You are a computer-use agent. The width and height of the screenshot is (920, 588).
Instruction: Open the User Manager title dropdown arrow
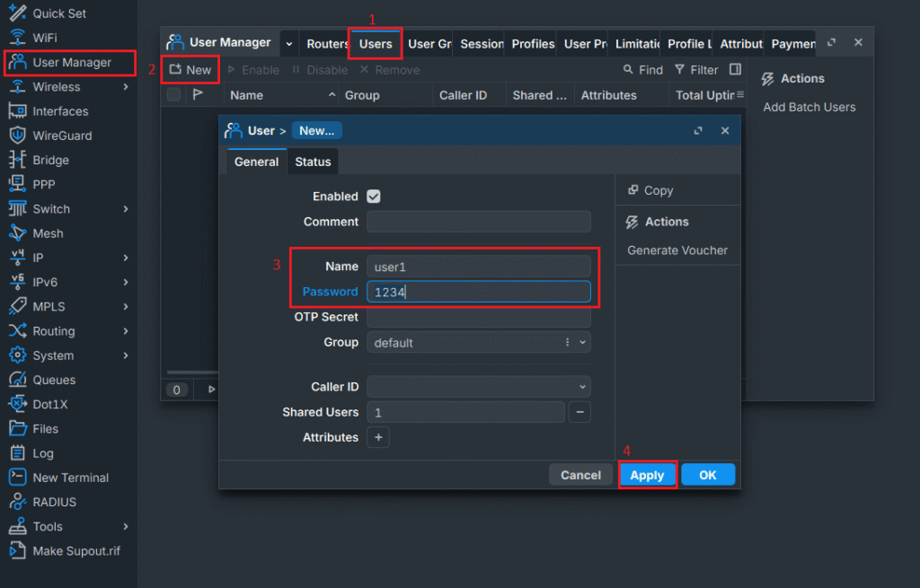pos(289,44)
